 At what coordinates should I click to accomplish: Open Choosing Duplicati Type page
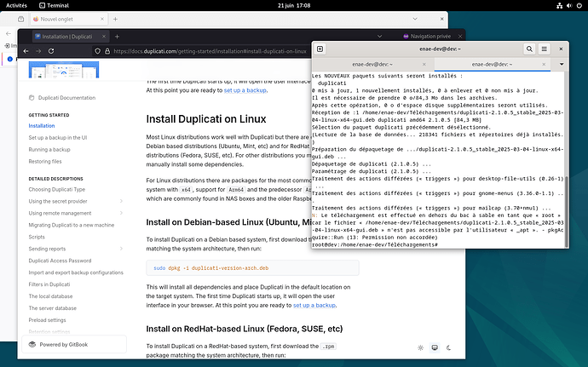pyautogui.click(x=57, y=190)
